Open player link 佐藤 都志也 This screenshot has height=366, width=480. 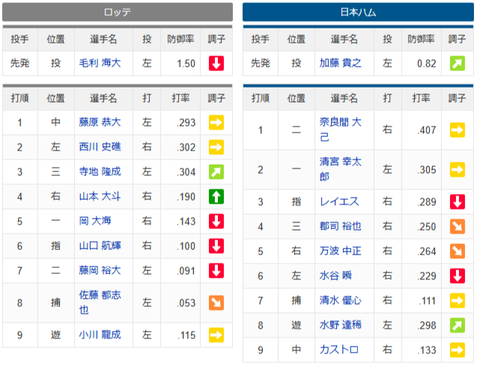pos(100,302)
